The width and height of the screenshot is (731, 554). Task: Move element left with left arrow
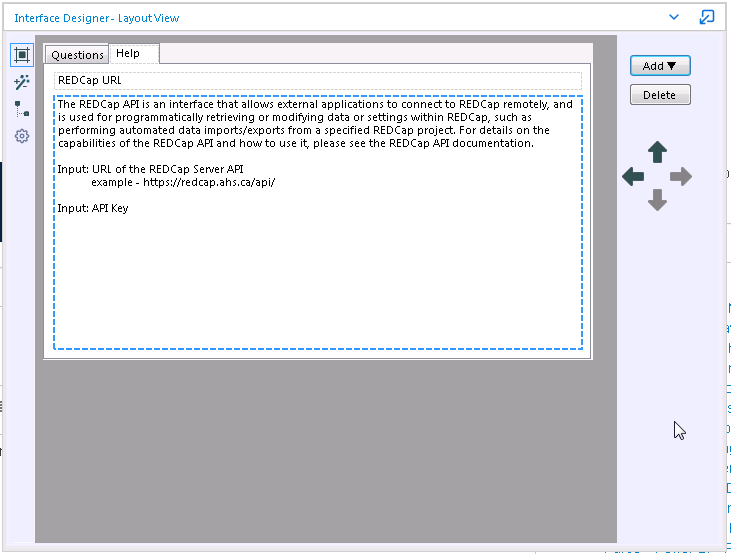633,177
